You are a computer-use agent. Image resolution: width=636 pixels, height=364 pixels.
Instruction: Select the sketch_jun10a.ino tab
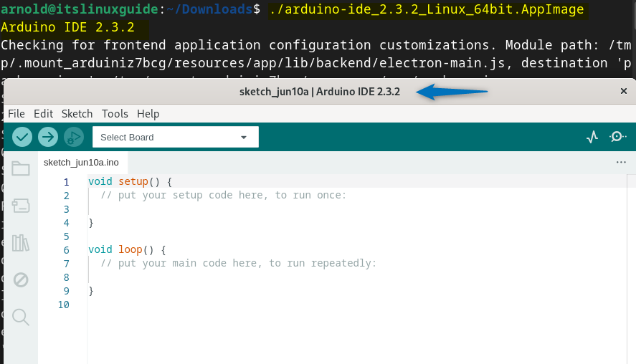pos(82,163)
